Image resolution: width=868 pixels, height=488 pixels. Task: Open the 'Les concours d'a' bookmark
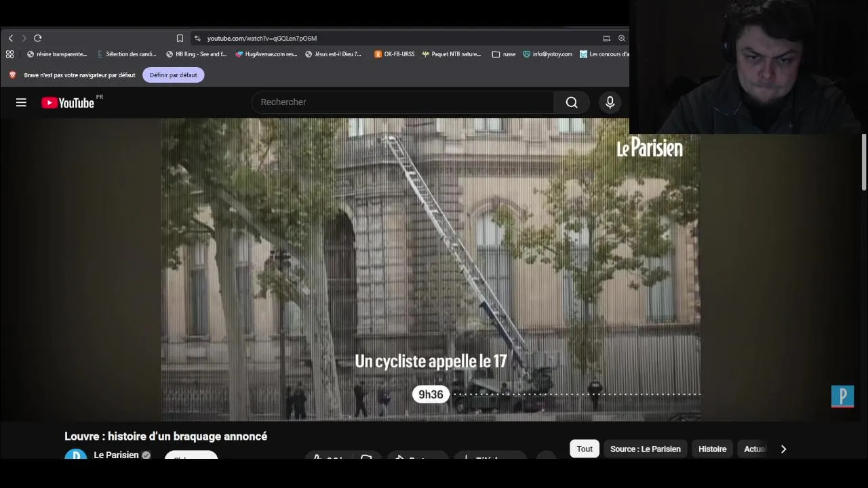point(604,54)
